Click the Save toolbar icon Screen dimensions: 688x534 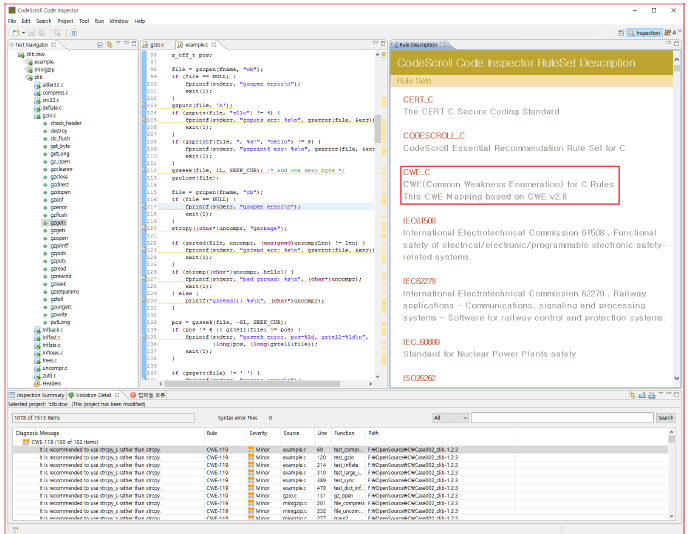pyautogui.click(x=32, y=33)
